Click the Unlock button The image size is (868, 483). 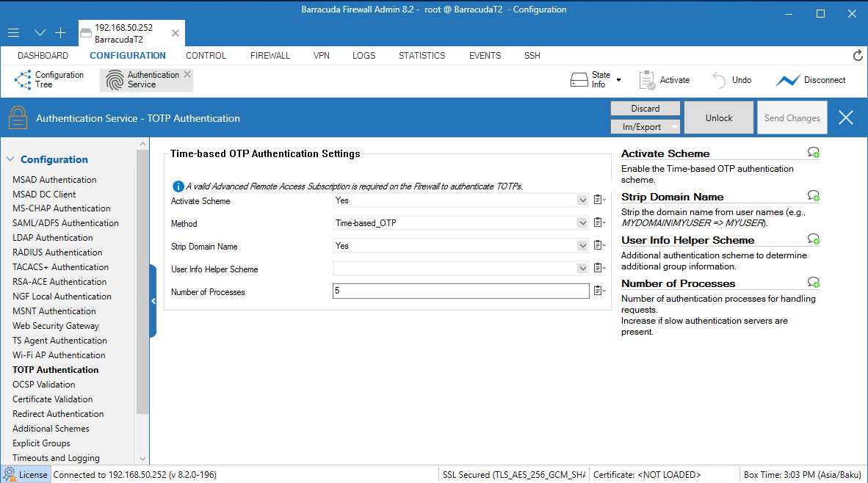(718, 117)
